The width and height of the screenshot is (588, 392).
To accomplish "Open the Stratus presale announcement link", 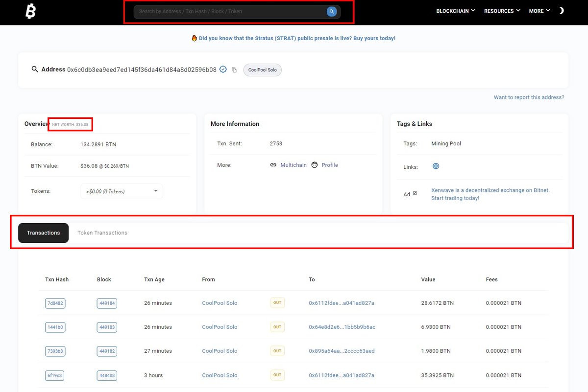I will point(297,38).
